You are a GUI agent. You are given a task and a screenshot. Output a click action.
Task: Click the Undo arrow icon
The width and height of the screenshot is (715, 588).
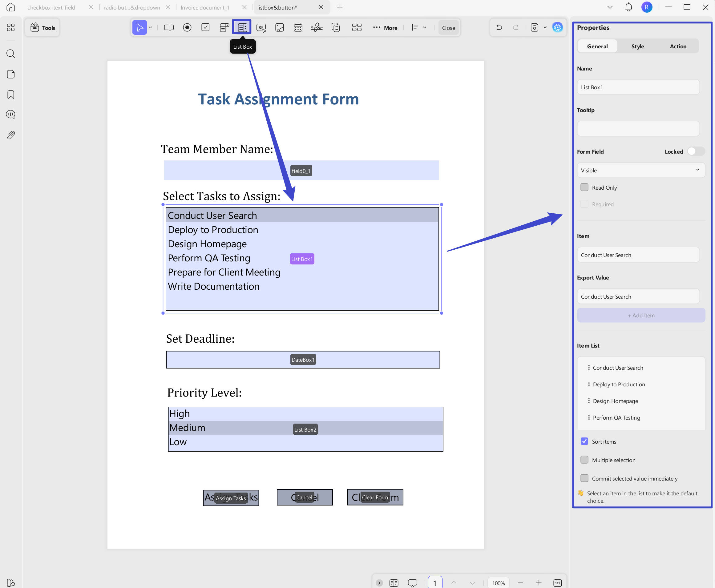[499, 27]
